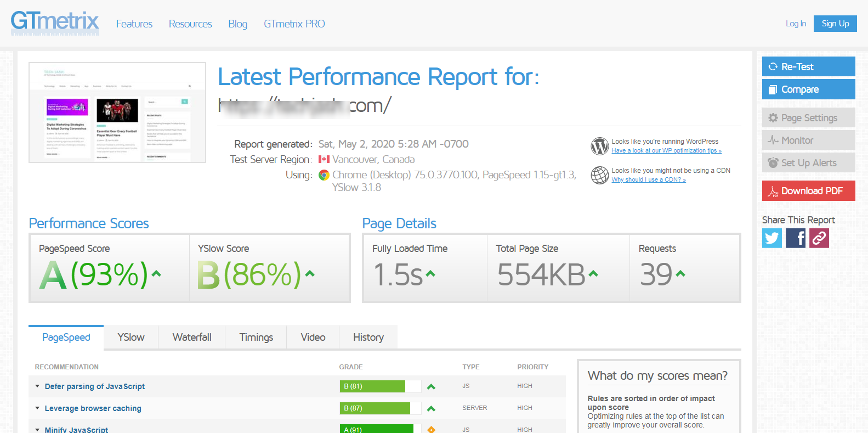
Task: Open WP optimization tips link
Action: (x=666, y=151)
